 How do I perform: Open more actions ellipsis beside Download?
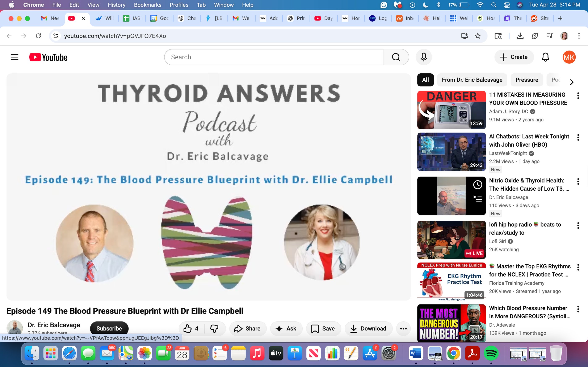tap(403, 328)
